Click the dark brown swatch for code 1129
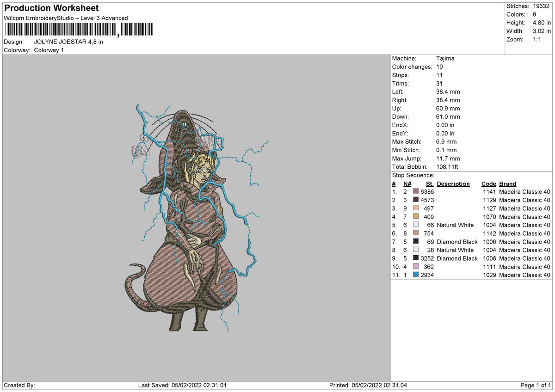Image resolution: width=555 pixels, height=392 pixels. (x=416, y=200)
